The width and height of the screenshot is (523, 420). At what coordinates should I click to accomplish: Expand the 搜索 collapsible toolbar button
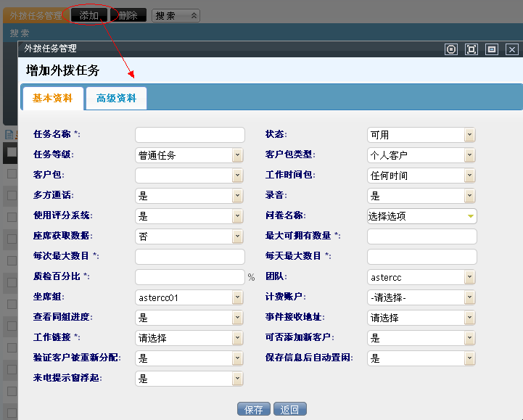[176, 15]
